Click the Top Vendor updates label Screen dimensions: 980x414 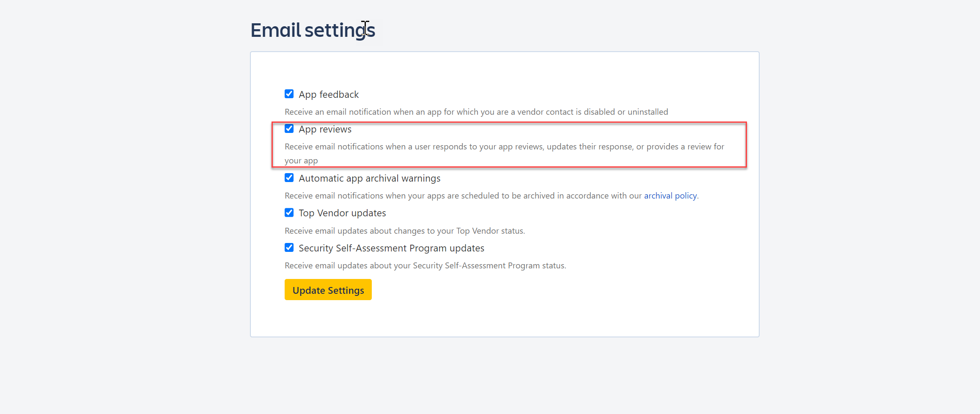click(x=342, y=213)
